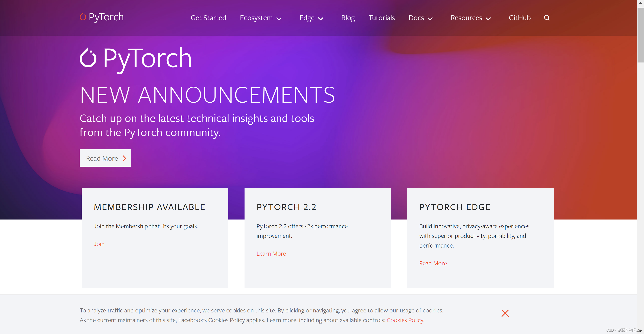Dismiss cookie notice with red X icon

(x=505, y=313)
